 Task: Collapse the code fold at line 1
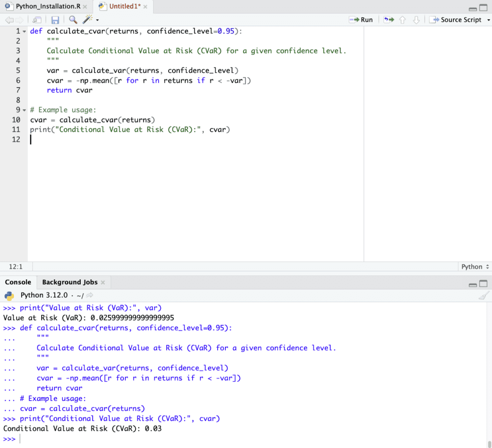tap(24, 31)
